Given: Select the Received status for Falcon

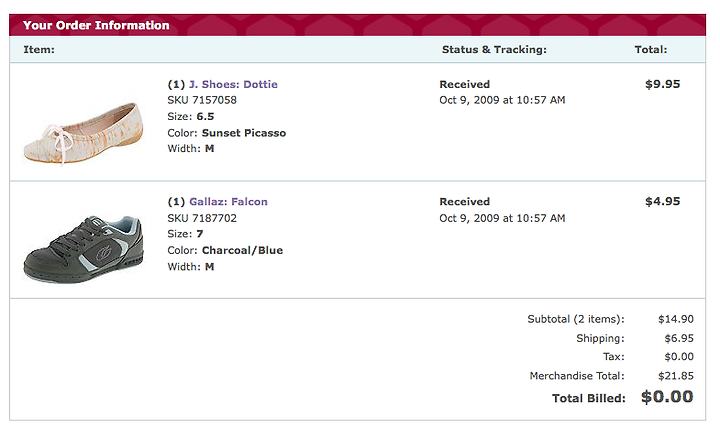Looking at the screenshot, I should [465, 202].
